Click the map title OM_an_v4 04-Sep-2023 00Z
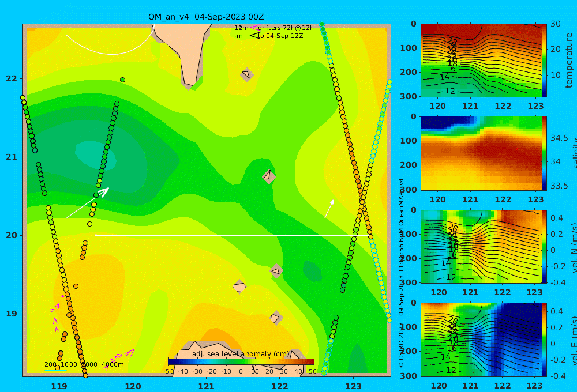Viewport: 577px width, 392px height. tap(206, 17)
